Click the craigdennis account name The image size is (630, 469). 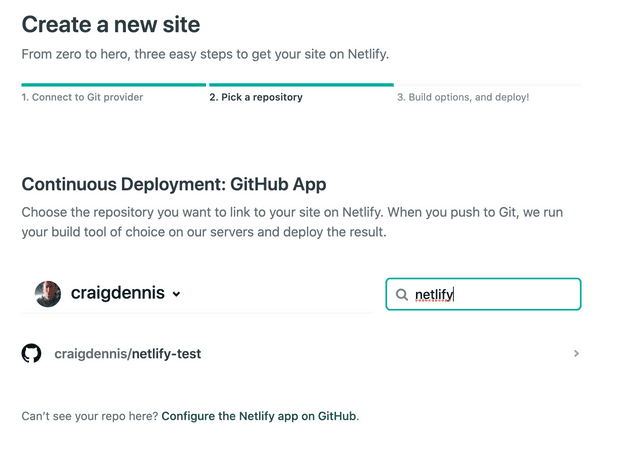pos(118,293)
